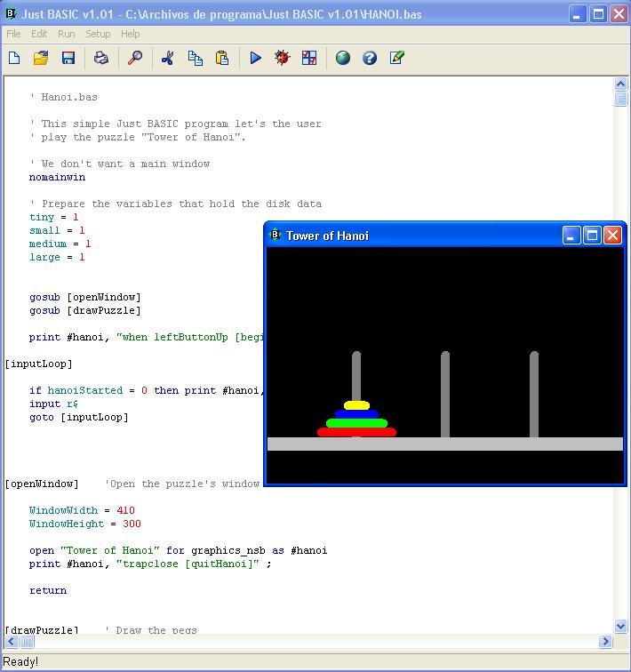631x672 pixels.
Task: Run the program with the blue play icon
Action: (x=255, y=58)
